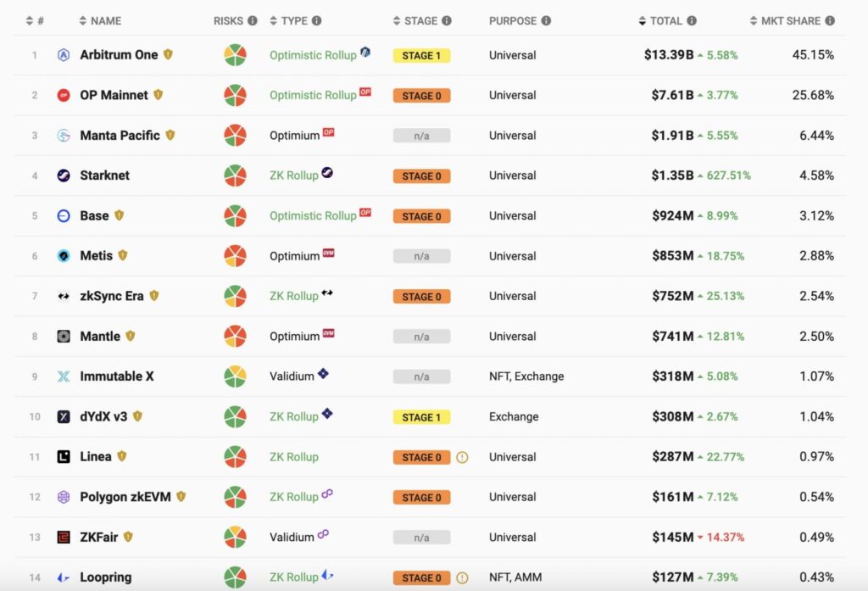868x591 pixels.
Task: Open the zkSync Era project link
Action: (x=111, y=296)
